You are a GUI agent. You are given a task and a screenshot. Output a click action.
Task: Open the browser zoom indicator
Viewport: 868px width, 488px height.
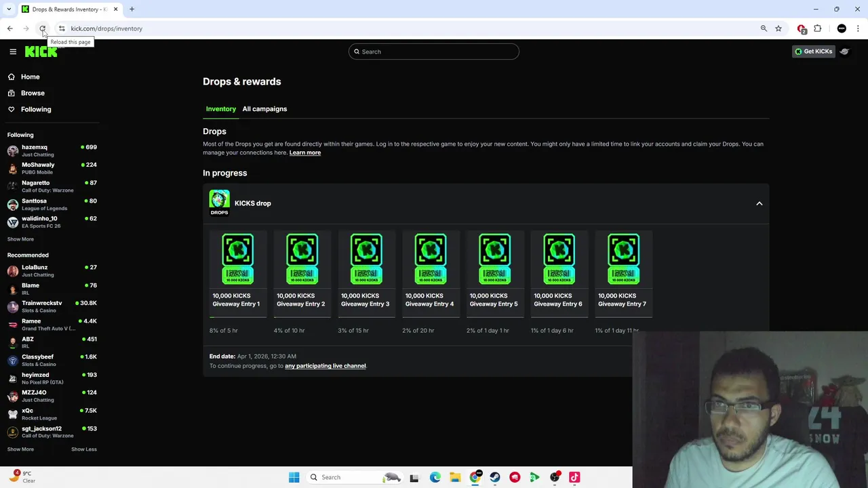[764, 28]
